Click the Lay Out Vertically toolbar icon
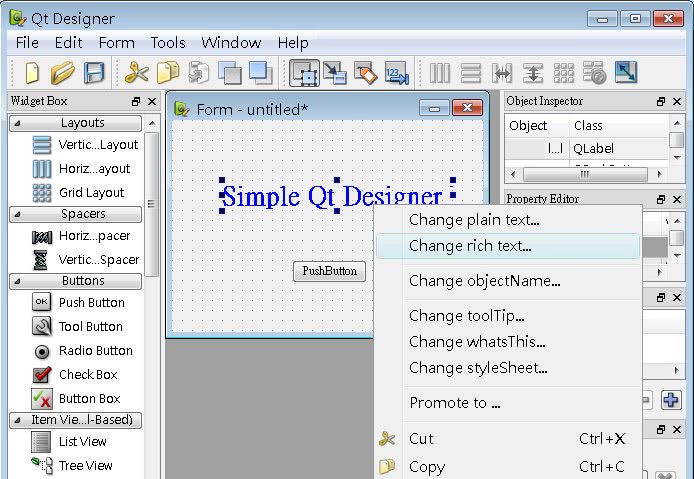 471,73
